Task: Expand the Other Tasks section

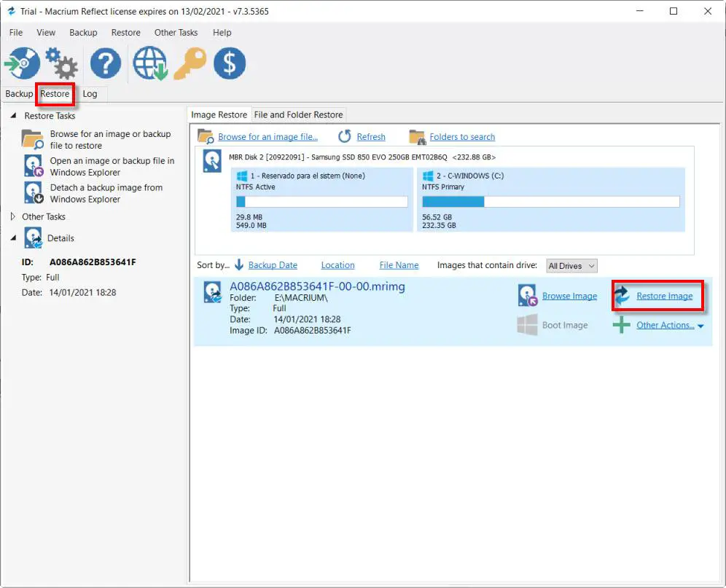Action: pyautogui.click(x=13, y=216)
